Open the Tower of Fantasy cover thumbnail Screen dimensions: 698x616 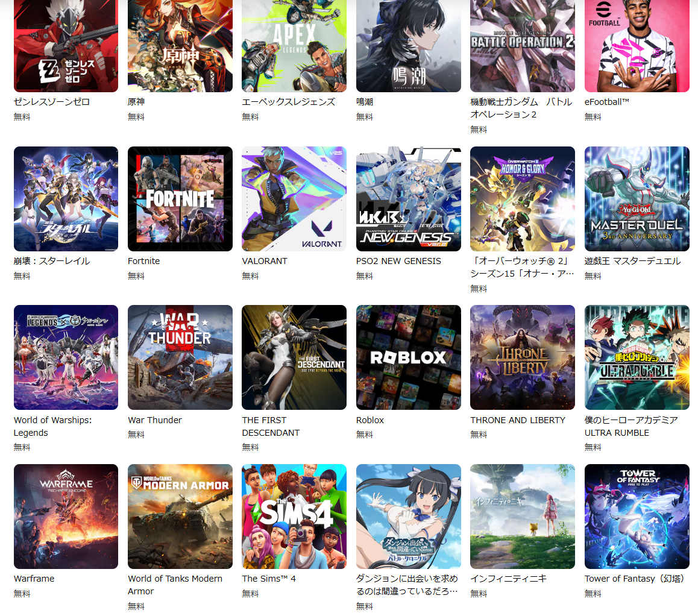click(637, 517)
